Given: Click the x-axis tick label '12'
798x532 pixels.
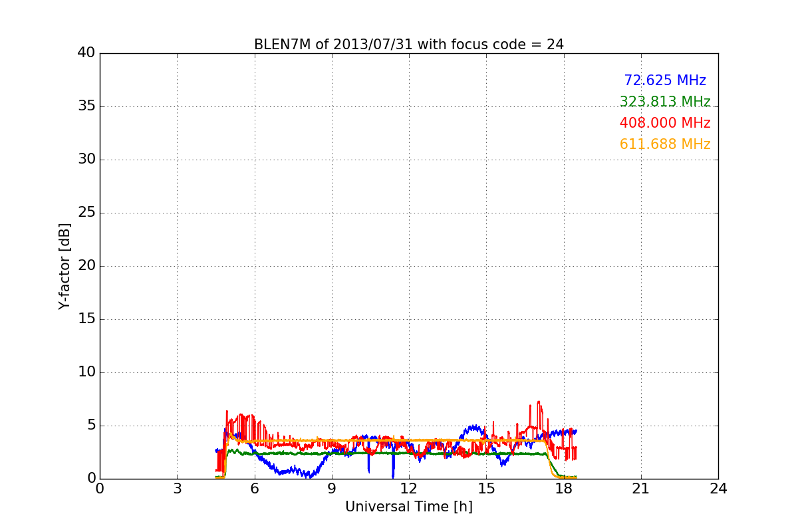Looking at the screenshot, I should coord(409,488).
